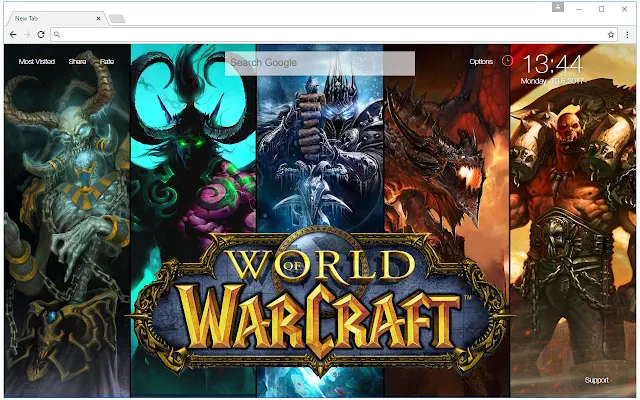Go back using the browser back arrow
The height and width of the screenshot is (400, 640).
coord(13,35)
